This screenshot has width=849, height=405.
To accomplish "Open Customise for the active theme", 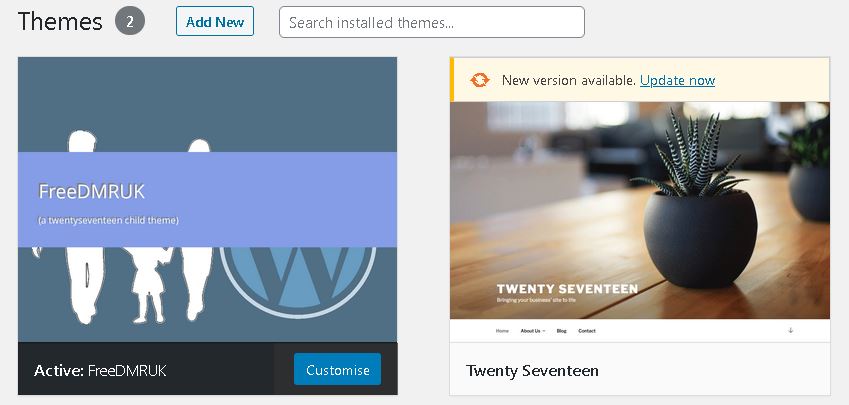I will coord(337,369).
